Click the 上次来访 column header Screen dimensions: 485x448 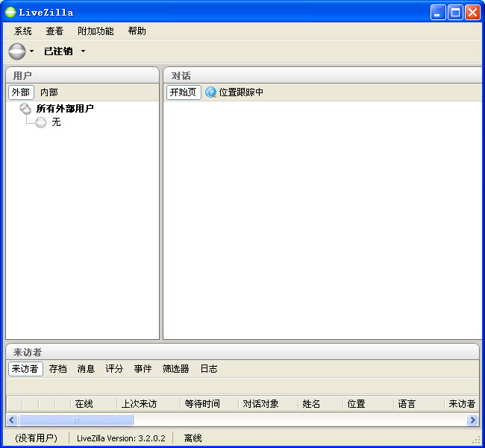pos(148,403)
